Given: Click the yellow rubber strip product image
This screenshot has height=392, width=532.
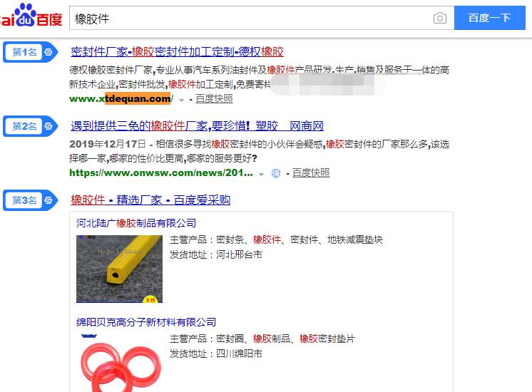Looking at the screenshot, I should pos(119,269).
